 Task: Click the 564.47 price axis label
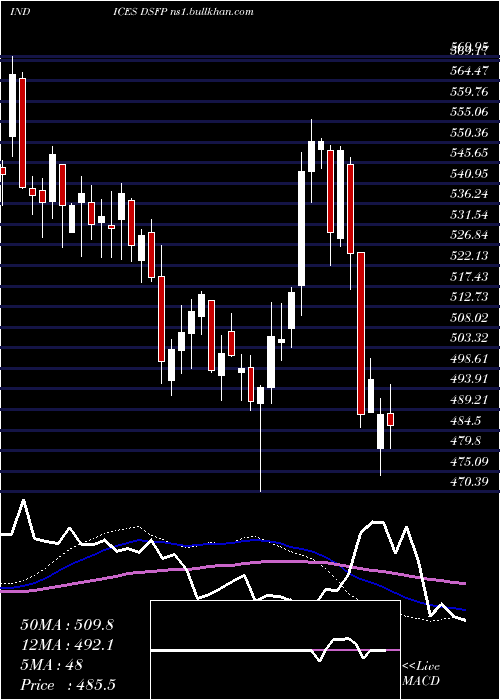click(x=470, y=70)
